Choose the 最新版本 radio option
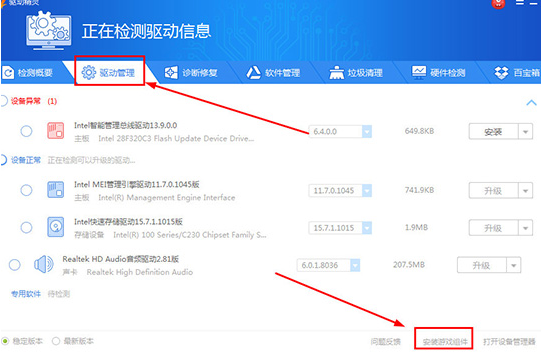This screenshot has height=364, width=544. [56, 341]
